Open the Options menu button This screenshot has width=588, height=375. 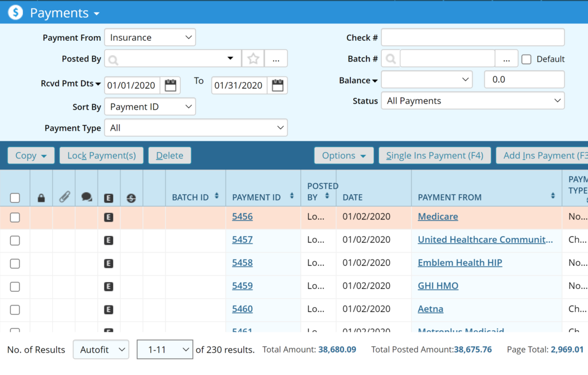(x=343, y=156)
